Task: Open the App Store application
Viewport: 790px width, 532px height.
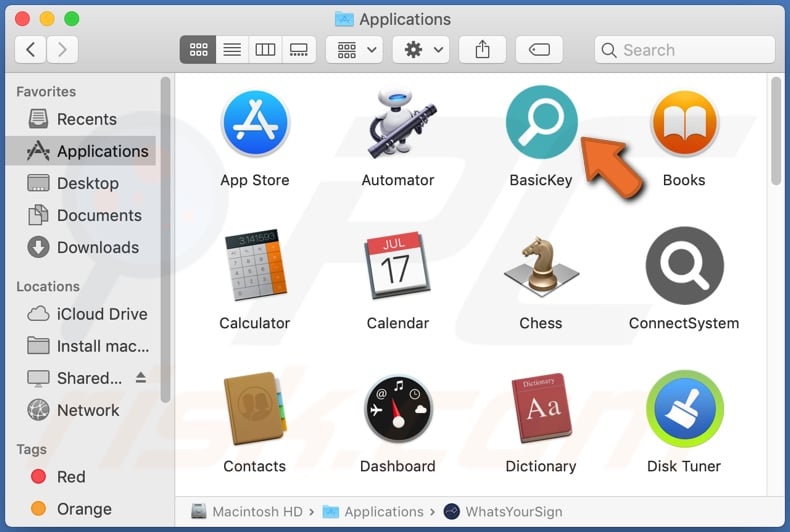Action: pos(255,123)
